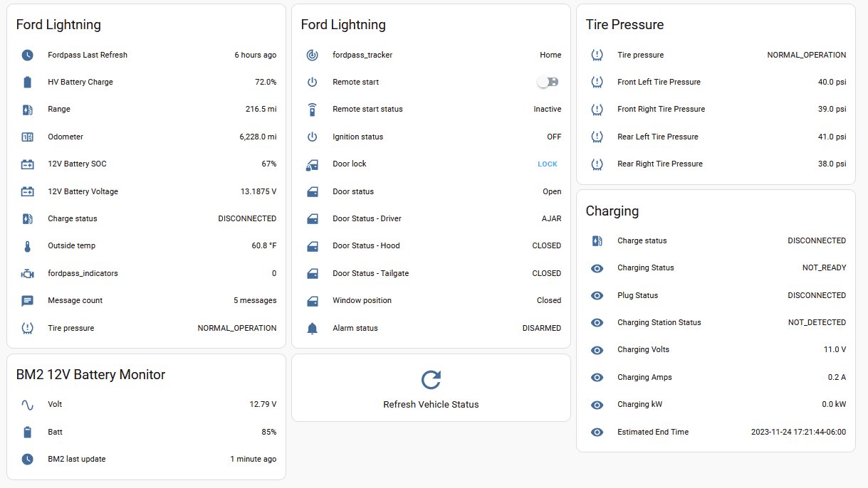The width and height of the screenshot is (868, 488).
Task: Click the eye icon next to Charging kW
Action: (x=597, y=405)
